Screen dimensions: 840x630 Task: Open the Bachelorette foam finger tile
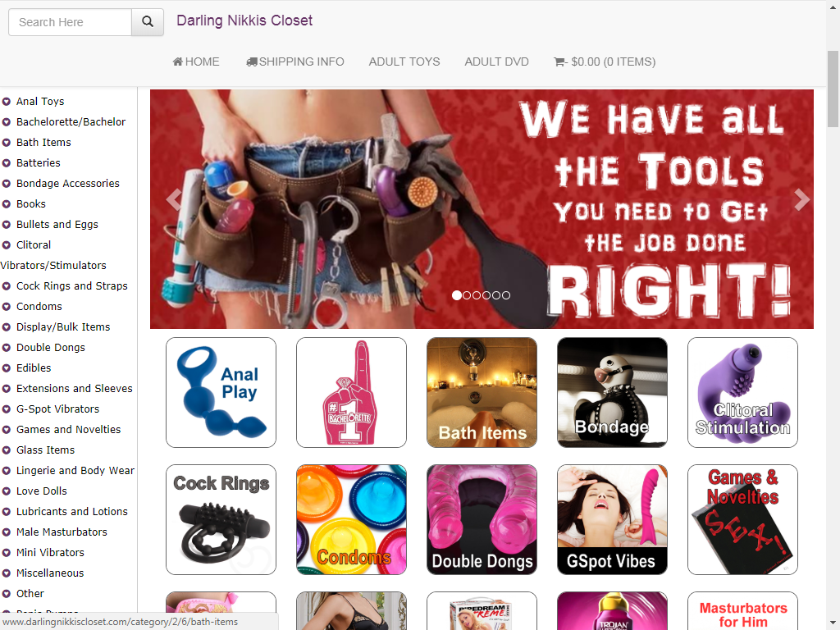351,392
